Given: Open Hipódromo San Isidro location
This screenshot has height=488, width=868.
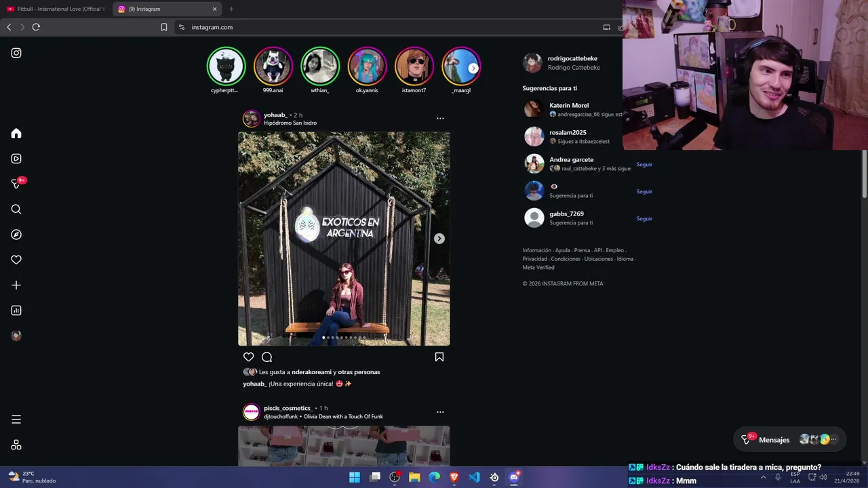Looking at the screenshot, I should tap(290, 123).
